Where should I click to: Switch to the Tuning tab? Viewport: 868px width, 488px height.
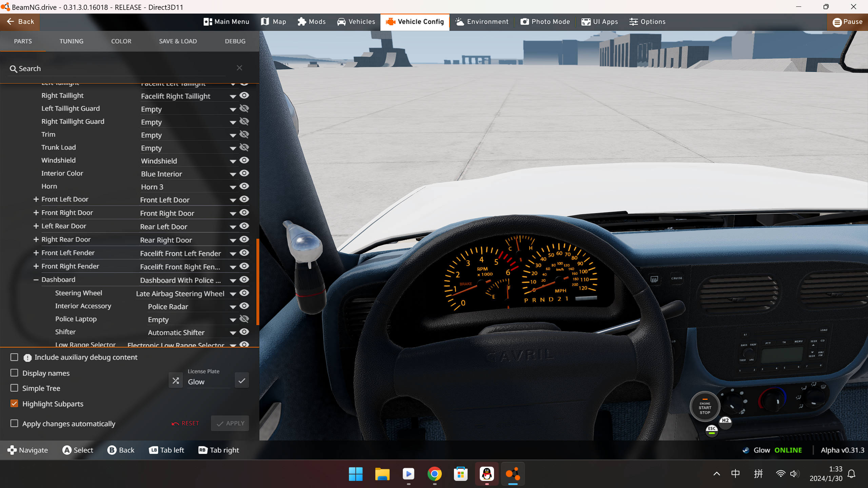pyautogui.click(x=71, y=41)
